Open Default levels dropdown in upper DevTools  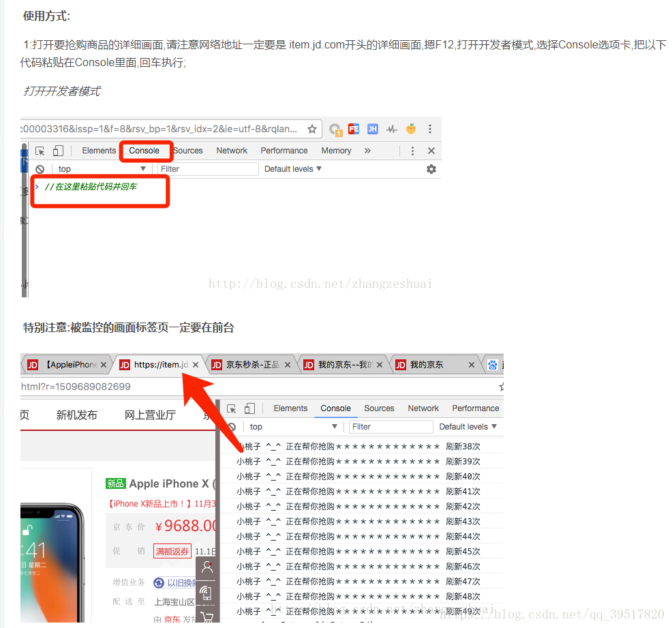pyautogui.click(x=292, y=169)
